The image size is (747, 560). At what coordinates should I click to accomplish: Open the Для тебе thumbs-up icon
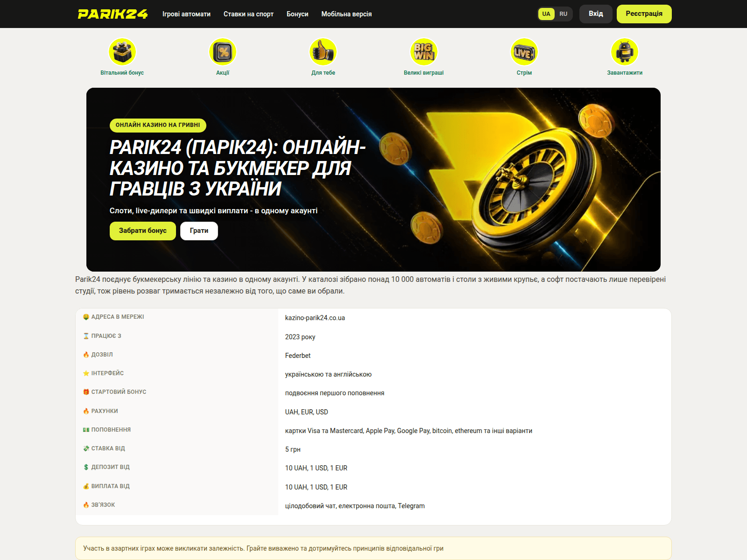coord(323,52)
